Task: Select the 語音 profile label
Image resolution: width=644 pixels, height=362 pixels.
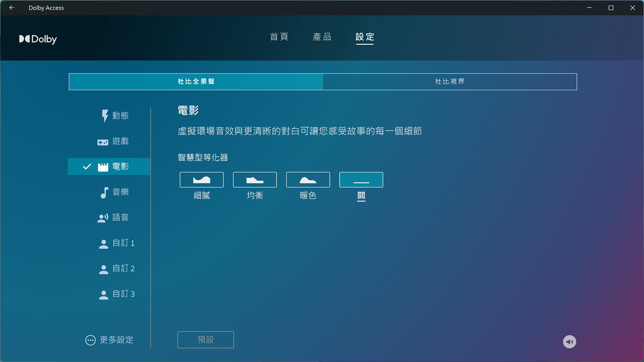Action: [x=120, y=217]
